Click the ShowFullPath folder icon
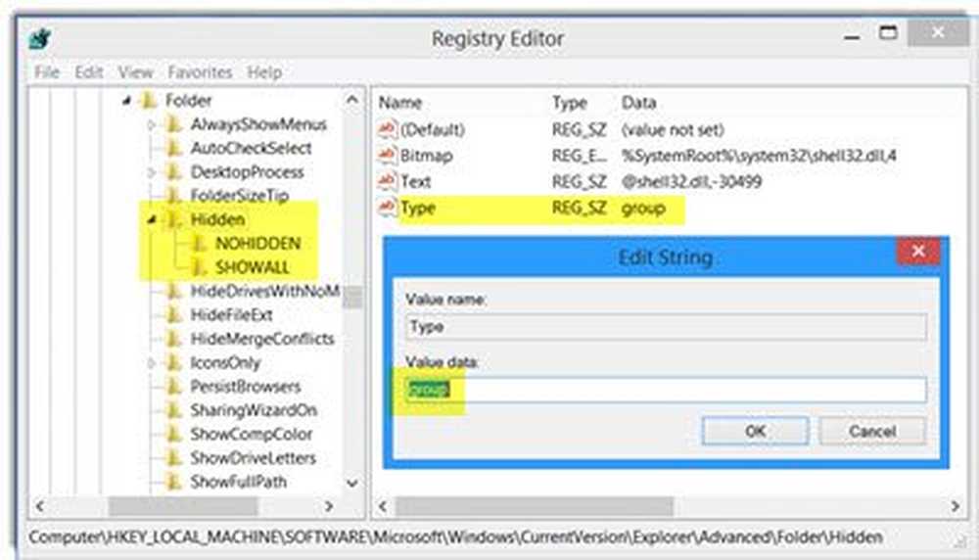979x560 pixels. tap(174, 482)
